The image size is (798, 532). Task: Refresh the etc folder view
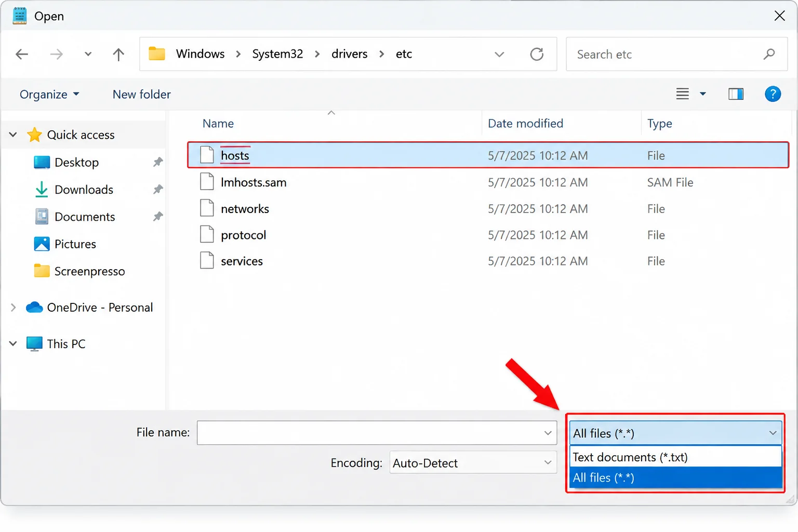(x=537, y=54)
